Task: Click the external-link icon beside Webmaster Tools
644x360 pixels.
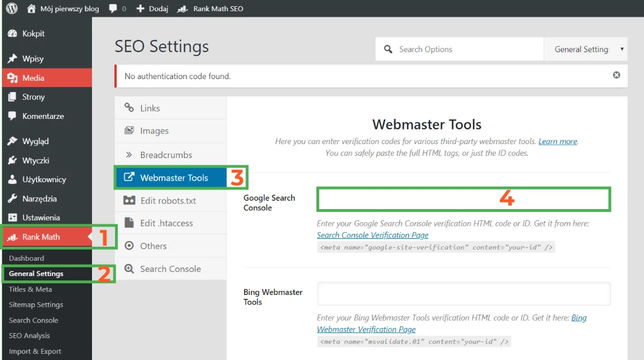Action: point(129,177)
